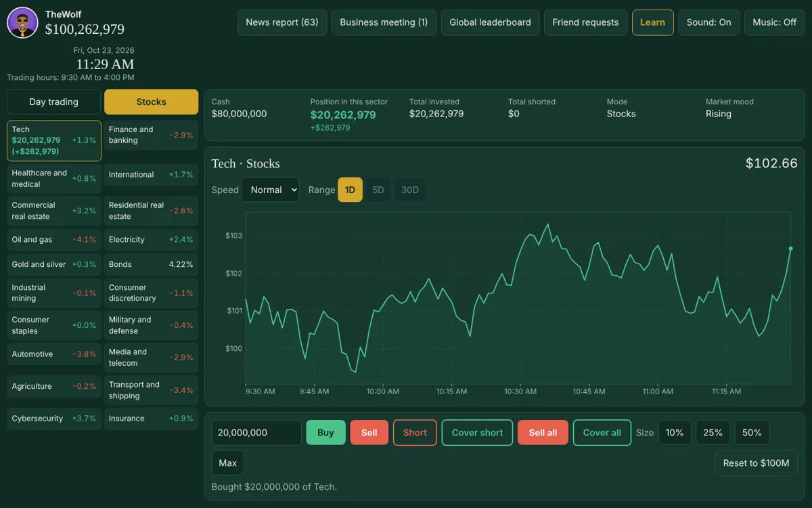Set chart range to 30D
Viewport: 812px width, 508px height.
410,190
